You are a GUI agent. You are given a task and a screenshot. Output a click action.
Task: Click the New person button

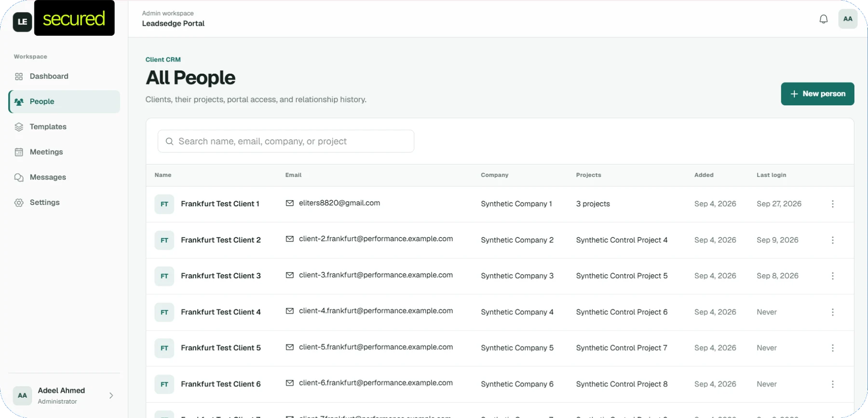[817, 94]
